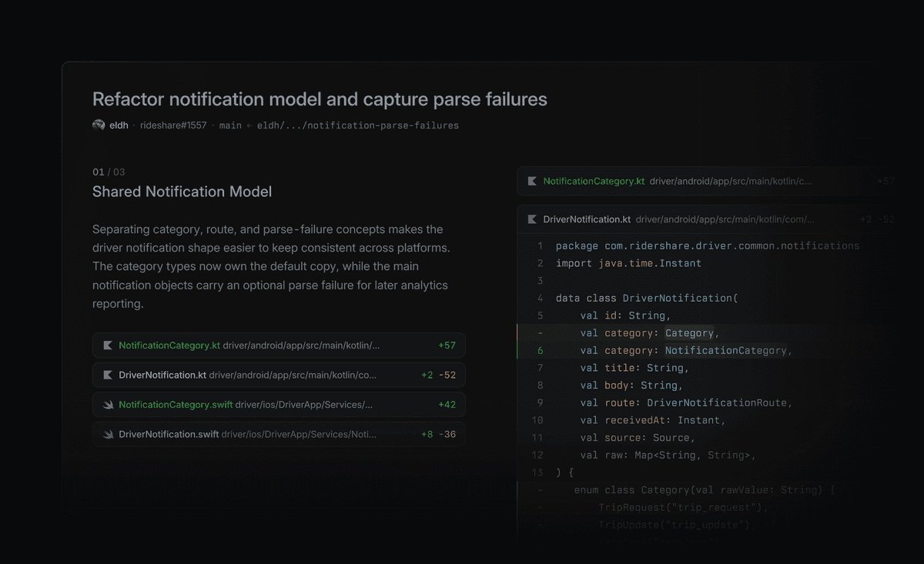Click the removed line TripRequest("trip_request")

coord(684,508)
